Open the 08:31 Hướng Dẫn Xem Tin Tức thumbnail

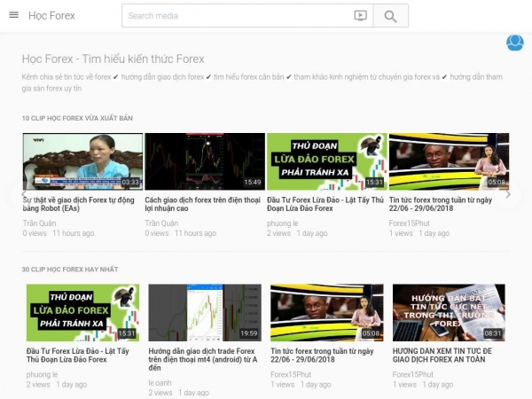pyautogui.click(x=449, y=312)
